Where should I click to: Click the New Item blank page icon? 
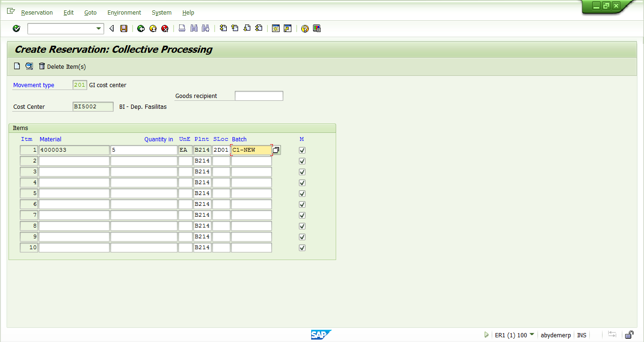[x=17, y=66]
